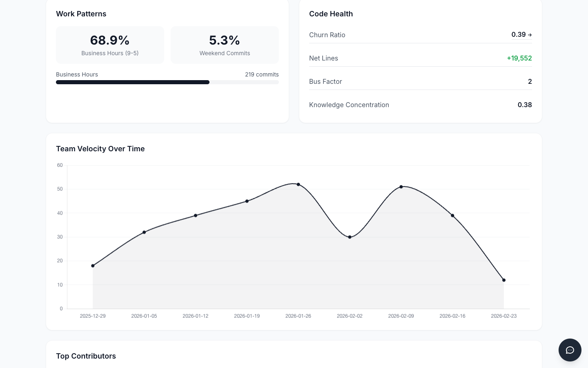Image resolution: width=588 pixels, height=368 pixels.
Task: Open the Team Velocity Over Time panel
Action: point(100,149)
